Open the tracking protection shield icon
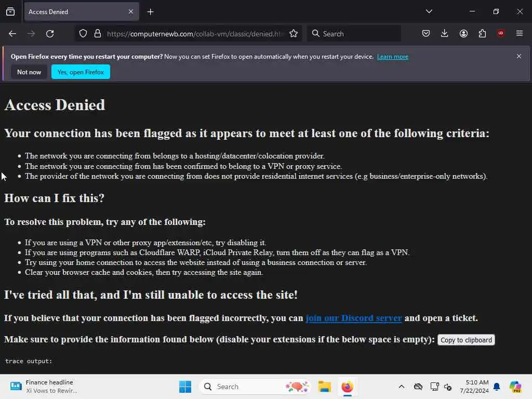Image resolution: width=532 pixels, height=399 pixels. point(83,34)
